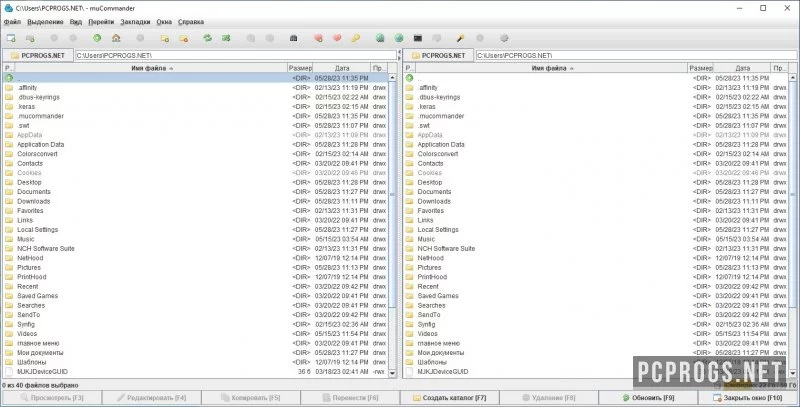Viewport: 800px width, 407px height.
Task: Open the Перейти menu
Action: point(101,22)
